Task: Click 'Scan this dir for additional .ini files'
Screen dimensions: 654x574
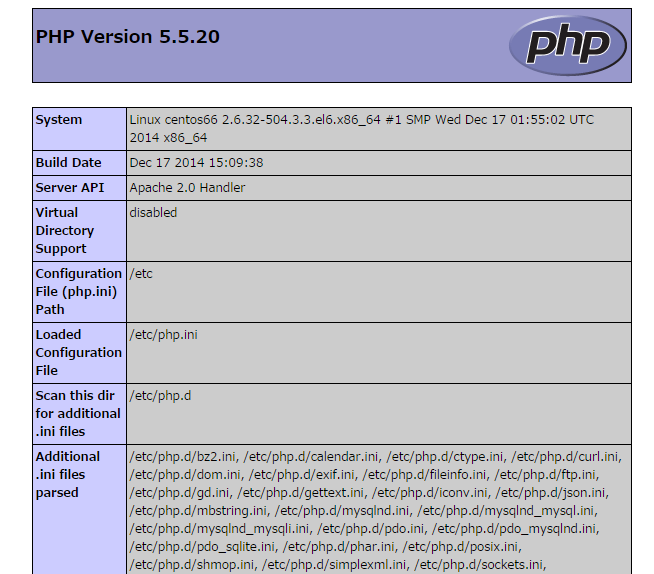Action: click(78, 413)
